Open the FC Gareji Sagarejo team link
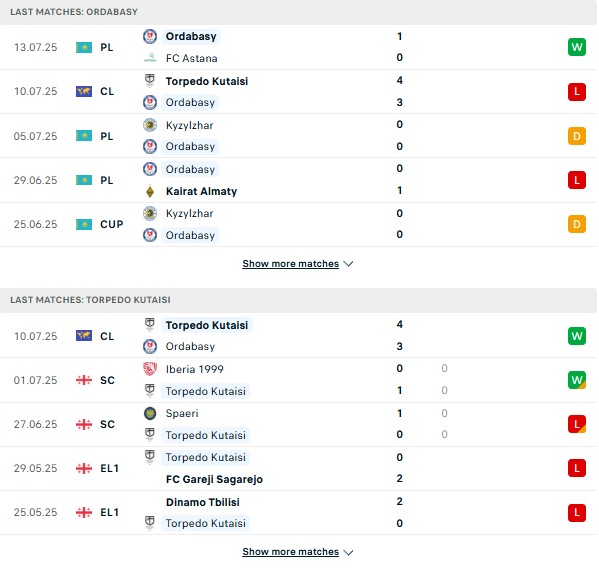Viewport: 599px width, 572px height. tap(214, 479)
